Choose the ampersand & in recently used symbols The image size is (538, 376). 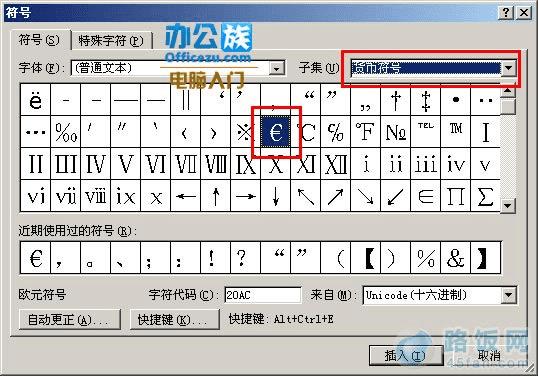click(456, 258)
